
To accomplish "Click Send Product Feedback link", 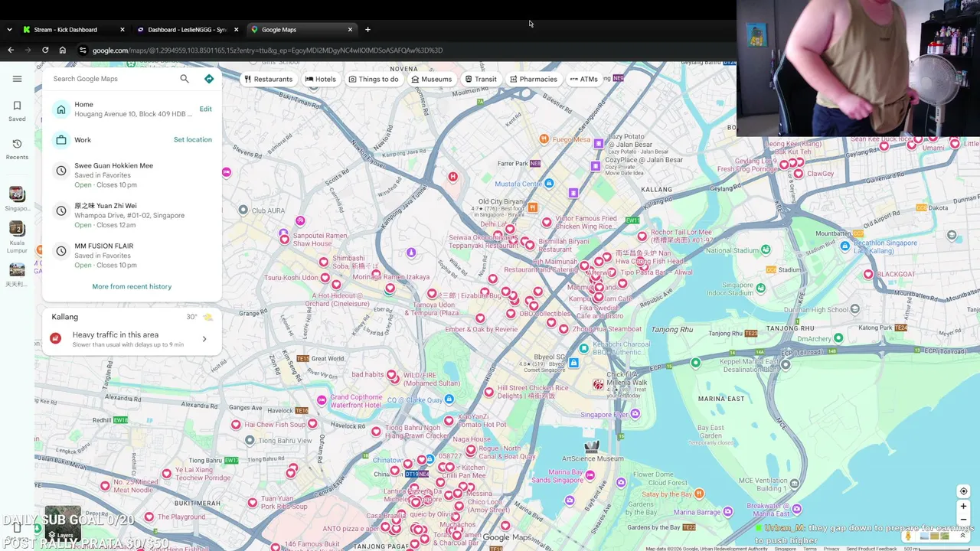I will 871,549.
